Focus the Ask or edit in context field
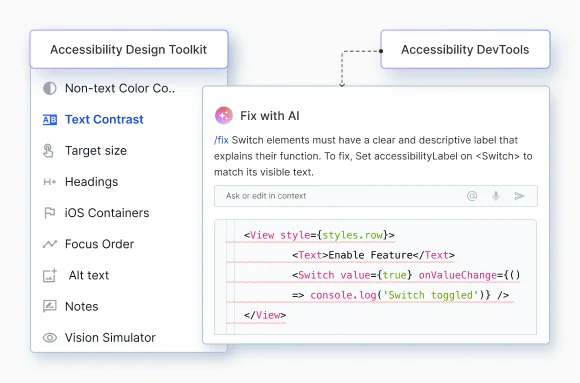The height and width of the screenshot is (383, 580). [376, 196]
